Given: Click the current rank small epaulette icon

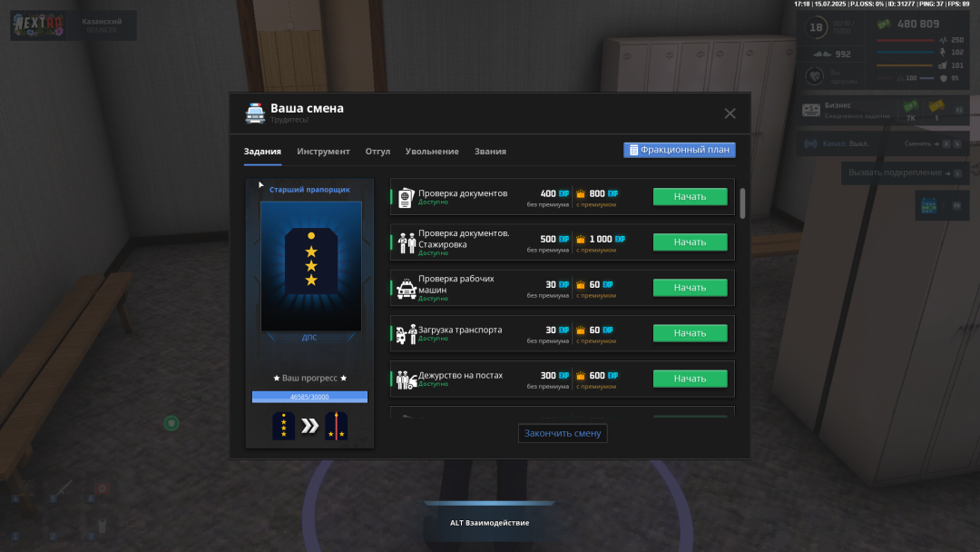Looking at the screenshot, I should pos(284,426).
